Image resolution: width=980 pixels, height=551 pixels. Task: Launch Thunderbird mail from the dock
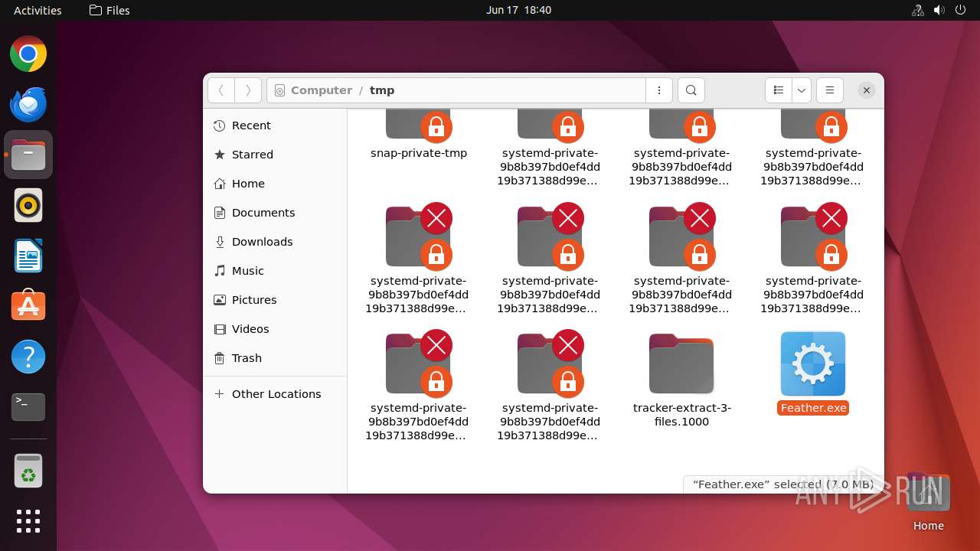point(28,105)
